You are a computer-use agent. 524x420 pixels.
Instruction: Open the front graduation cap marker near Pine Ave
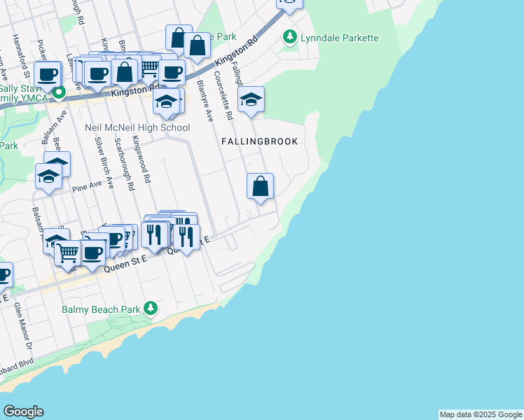point(48,178)
